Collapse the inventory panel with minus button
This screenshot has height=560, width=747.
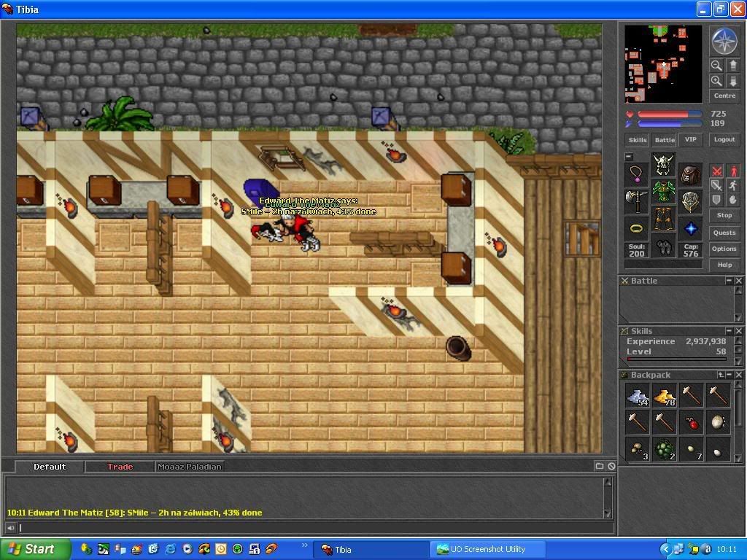[629, 156]
